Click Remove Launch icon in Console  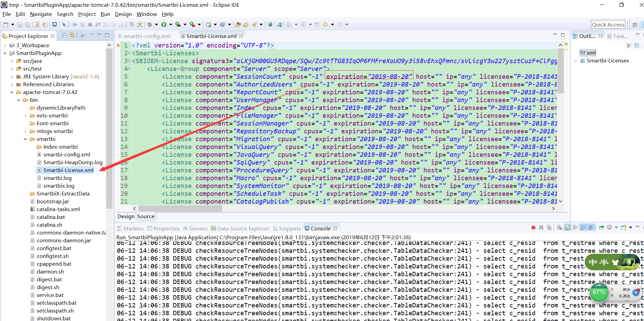coord(541,227)
